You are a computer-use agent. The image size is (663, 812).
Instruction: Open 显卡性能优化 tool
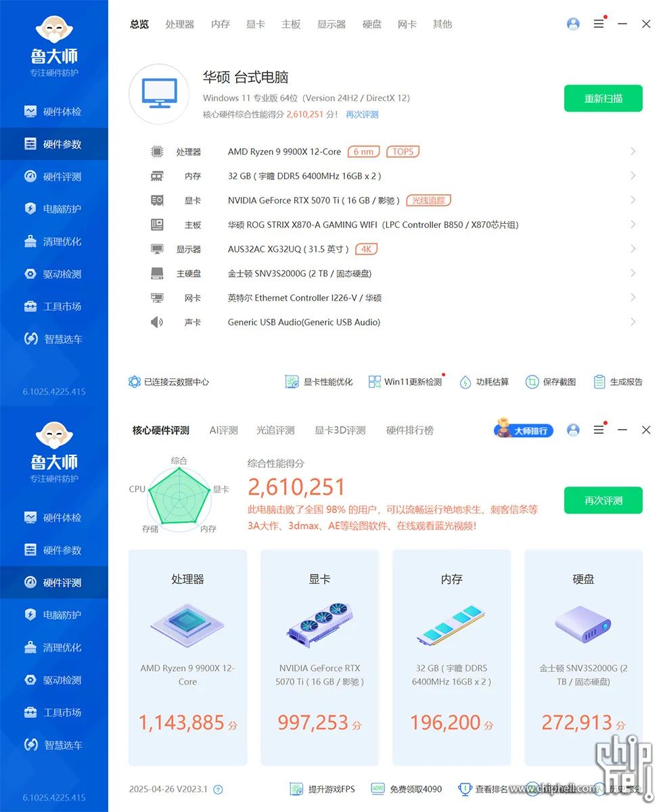[x=319, y=382]
